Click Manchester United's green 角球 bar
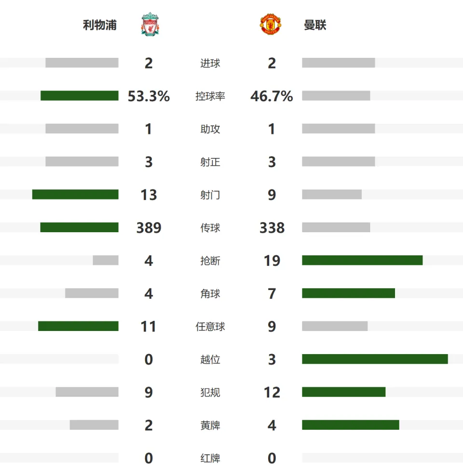This screenshot has height=476, width=463. coord(349,293)
